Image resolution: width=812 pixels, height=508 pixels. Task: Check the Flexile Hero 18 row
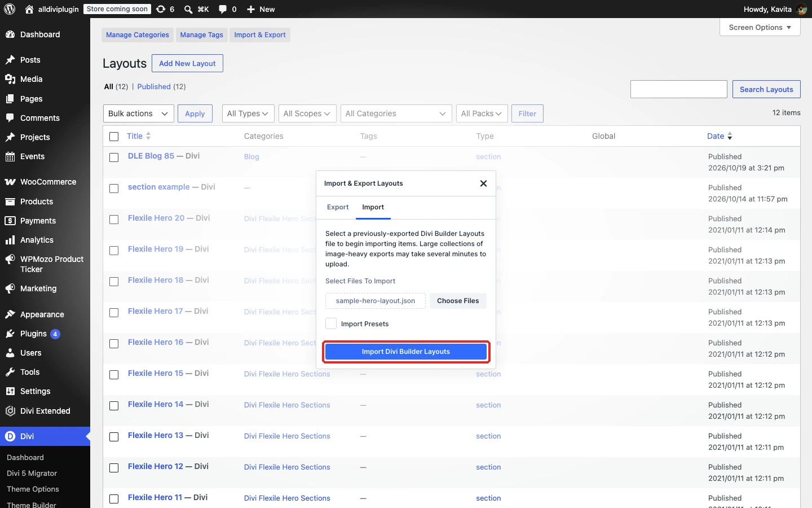(114, 282)
